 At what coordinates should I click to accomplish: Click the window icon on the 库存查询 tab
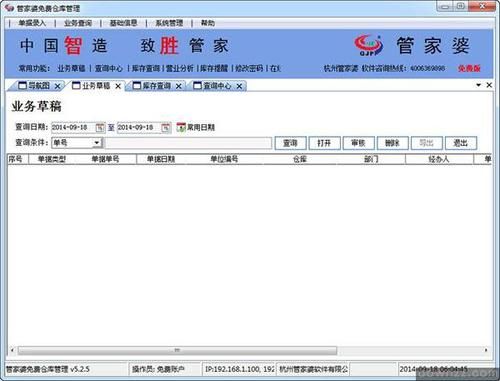137,86
